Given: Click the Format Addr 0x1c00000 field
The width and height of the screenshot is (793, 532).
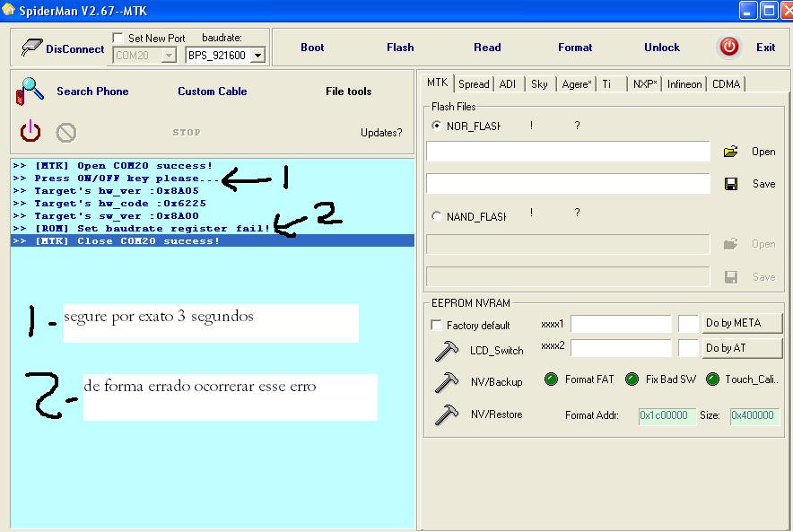Looking at the screenshot, I should coord(667,415).
